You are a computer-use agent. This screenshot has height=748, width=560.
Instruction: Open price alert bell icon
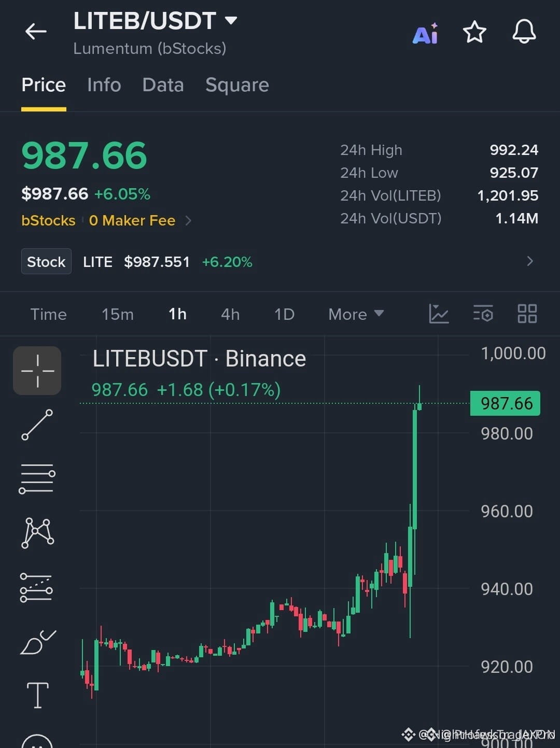tap(524, 32)
